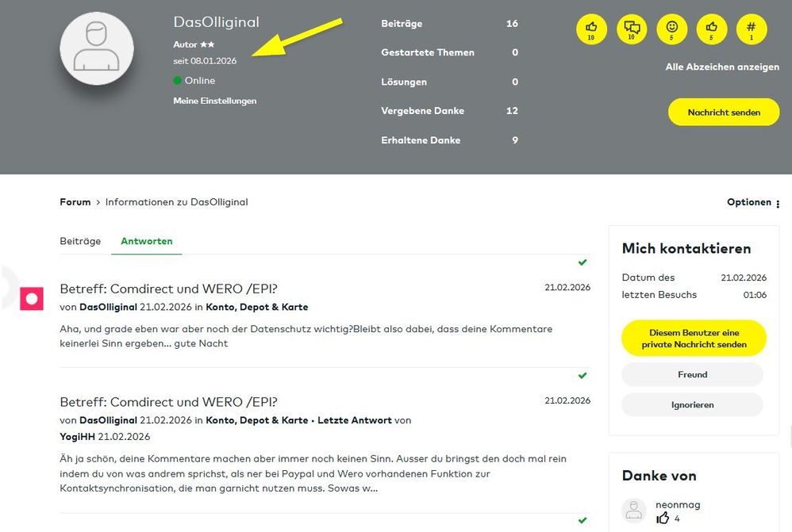This screenshot has width=792, height=532.
Task: Click the DasOlliginal profile avatar
Action: tap(97, 48)
